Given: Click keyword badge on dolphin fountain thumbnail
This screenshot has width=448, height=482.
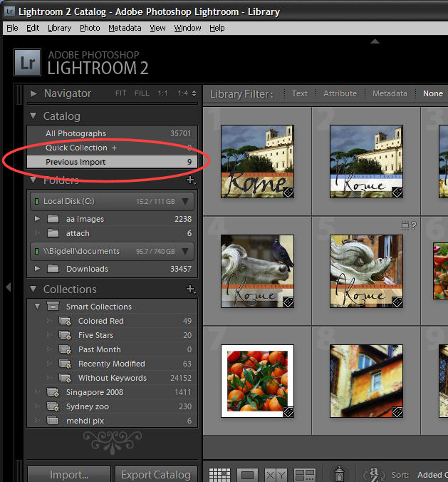Looking at the screenshot, I should [x=397, y=302].
